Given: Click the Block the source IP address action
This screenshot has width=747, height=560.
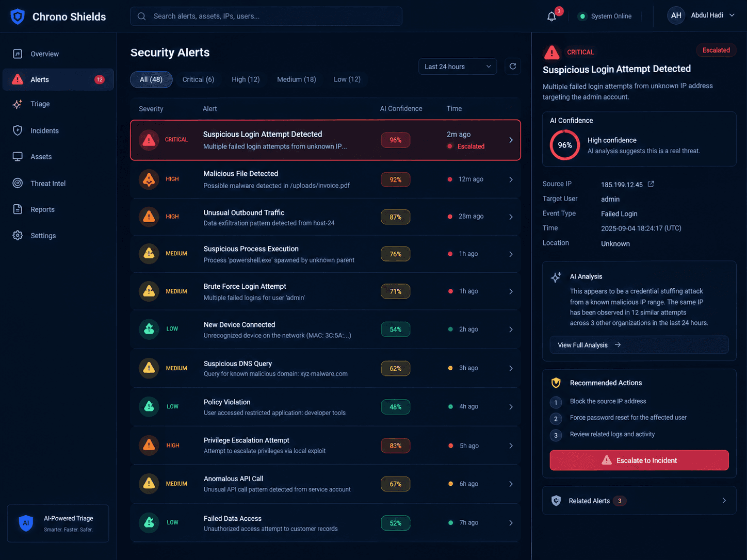Looking at the screenshot, I should click(x=608, y=401).
